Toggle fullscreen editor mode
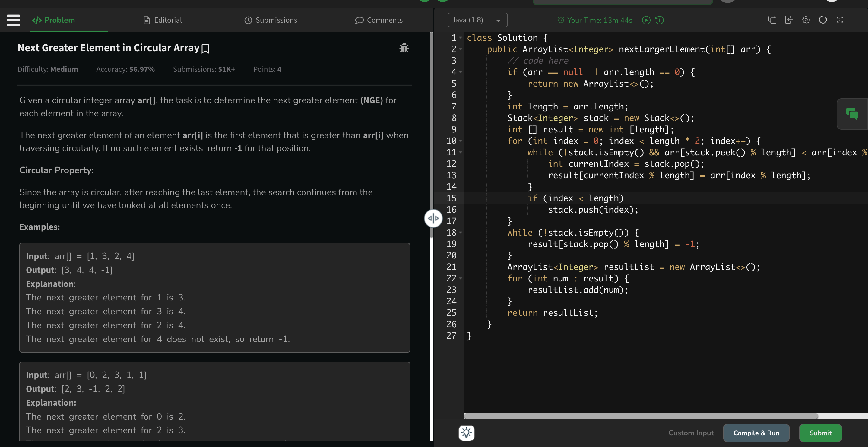 pos(840,20)
